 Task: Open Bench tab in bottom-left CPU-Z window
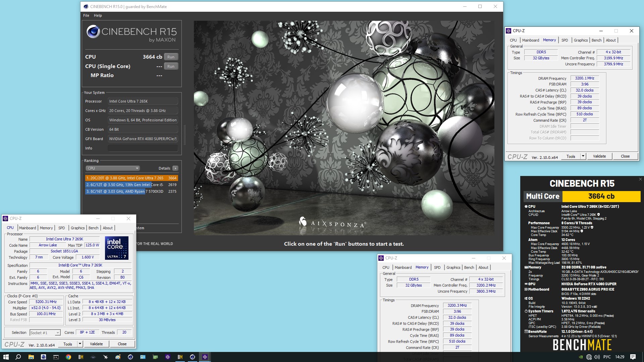93,228
